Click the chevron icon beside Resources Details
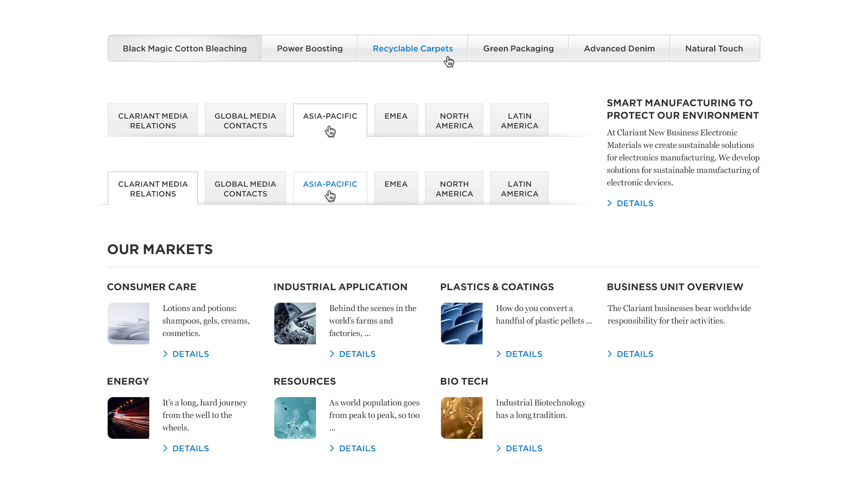Screen dimensions: 868x486 click(332, 449)
